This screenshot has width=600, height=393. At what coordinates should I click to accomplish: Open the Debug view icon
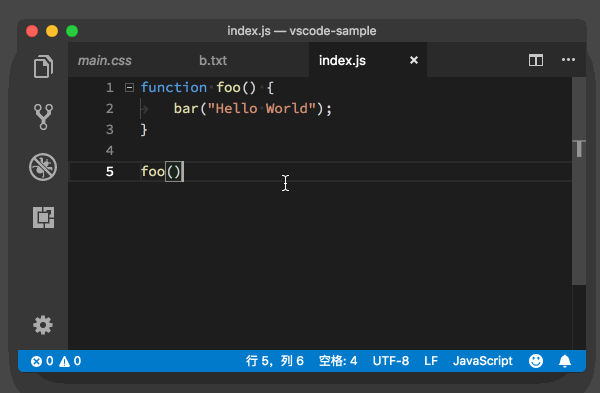43,167
